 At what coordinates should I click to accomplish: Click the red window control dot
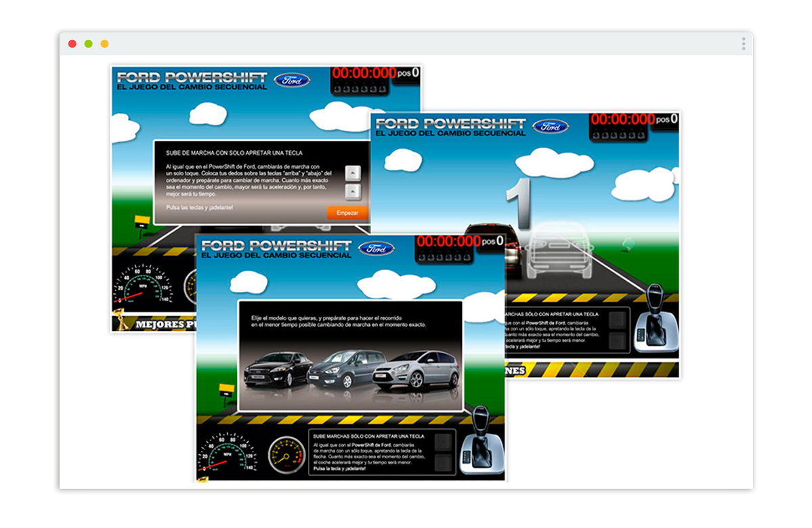pos(72,44)
